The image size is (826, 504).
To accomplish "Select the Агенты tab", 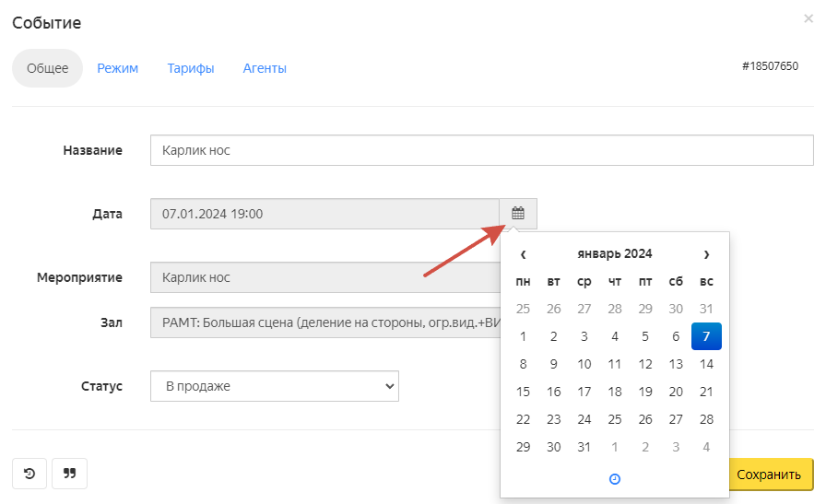I will coord(265,68).
